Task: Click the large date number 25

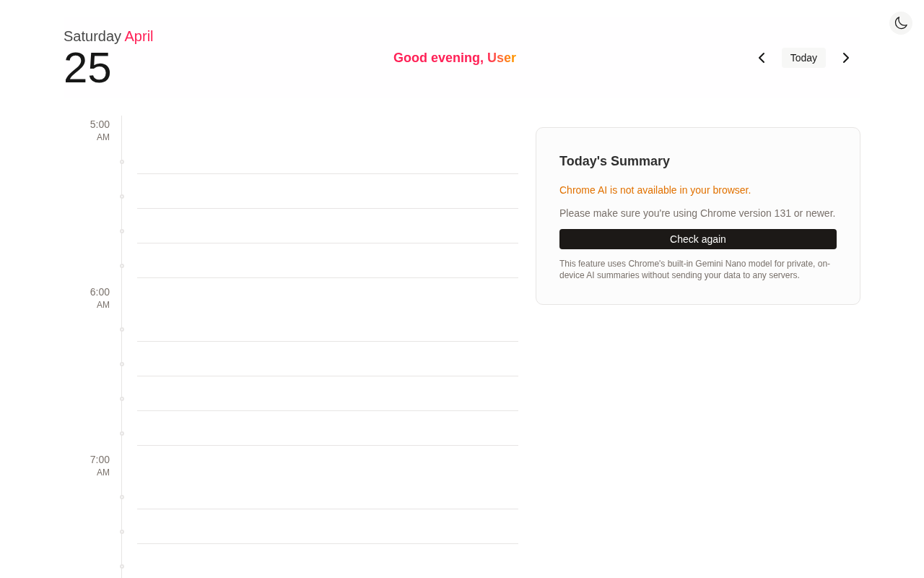Action: point(87,68)
